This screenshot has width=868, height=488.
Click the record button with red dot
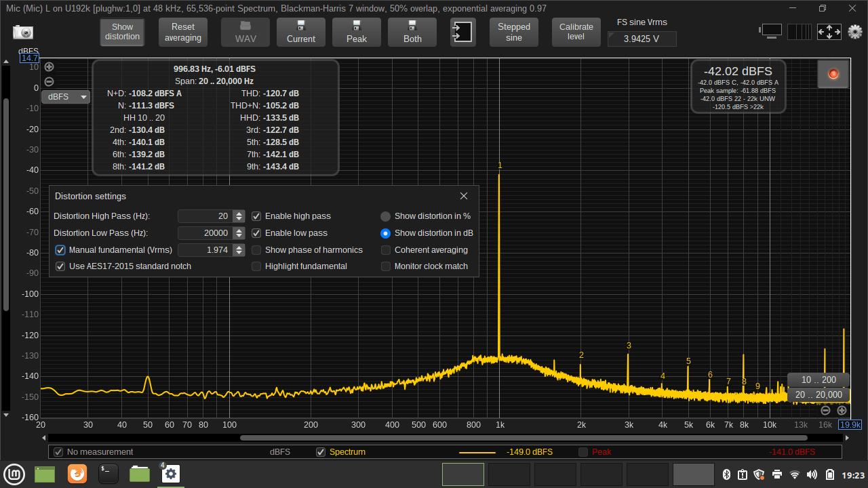[x=833, y=74]
